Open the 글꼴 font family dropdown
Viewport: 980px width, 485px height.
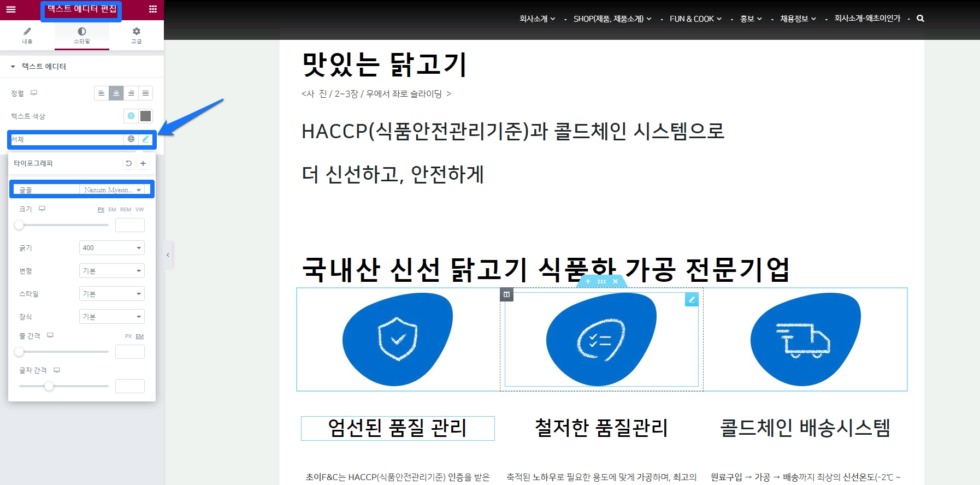[112, 190]
